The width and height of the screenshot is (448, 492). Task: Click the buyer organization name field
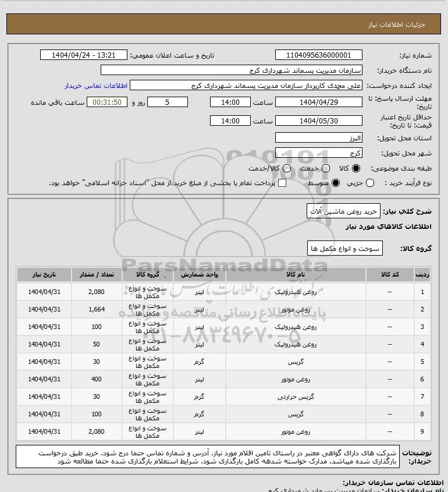pos(232,70)
